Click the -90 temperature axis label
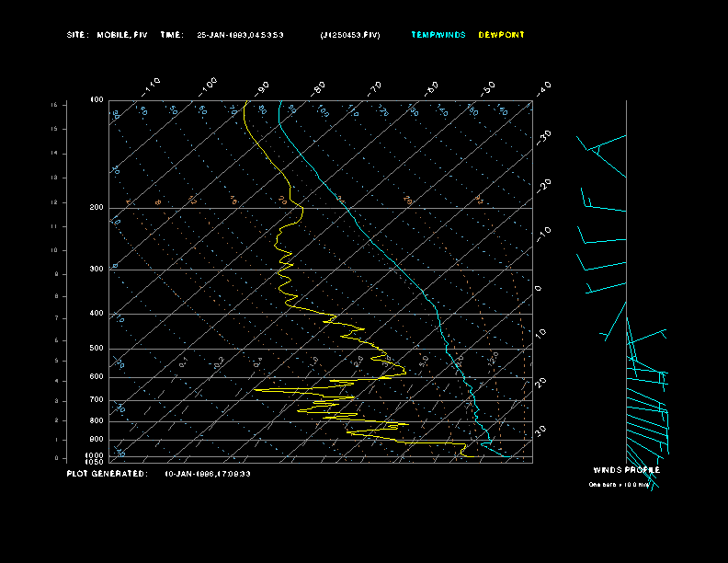728x563 pixels. coord(262,88)
